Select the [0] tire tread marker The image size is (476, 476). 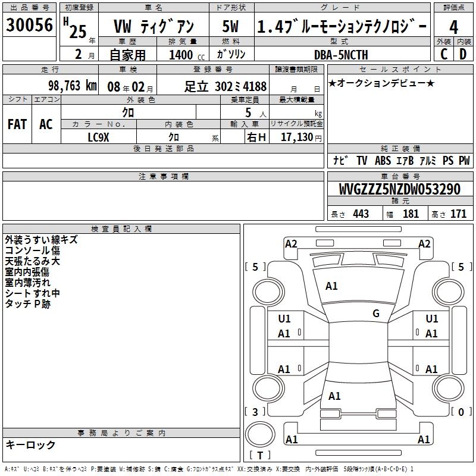pyautogui.click(x=462, y=412)
